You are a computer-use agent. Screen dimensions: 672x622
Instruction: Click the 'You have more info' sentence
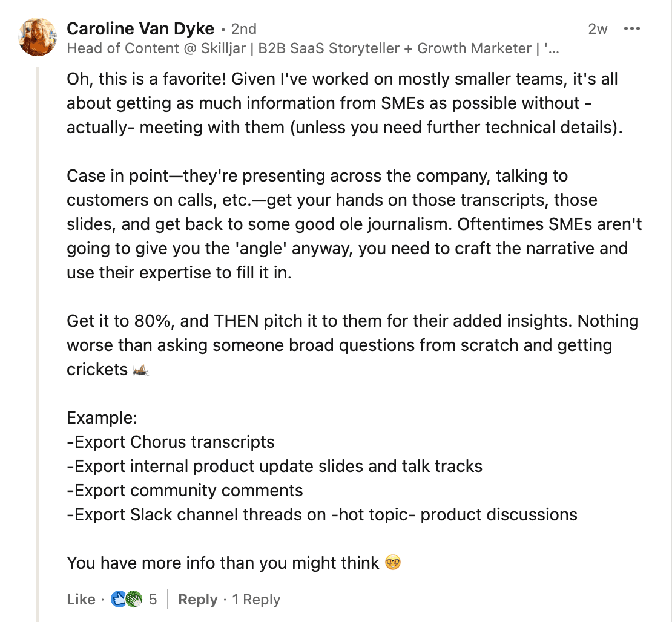click(223, 563)
